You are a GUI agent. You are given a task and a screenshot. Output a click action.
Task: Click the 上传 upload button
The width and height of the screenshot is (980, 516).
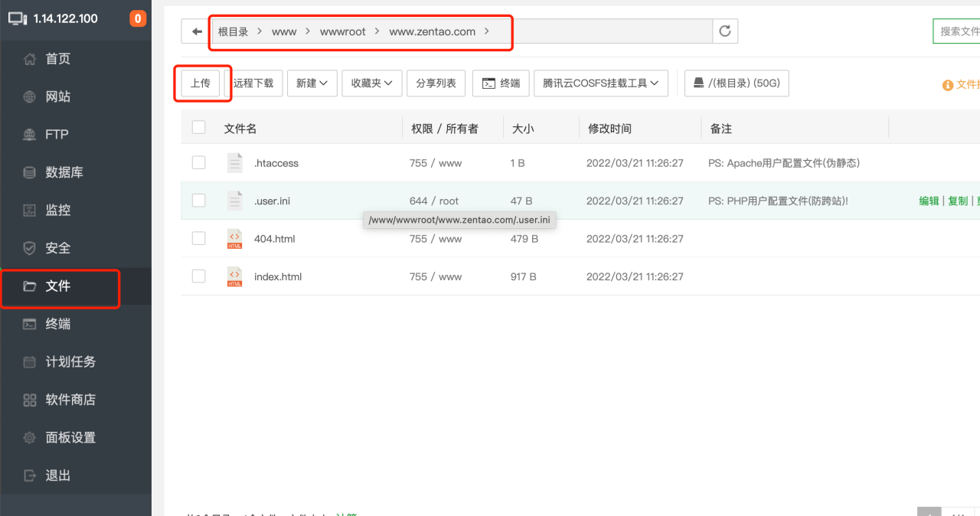201,83
